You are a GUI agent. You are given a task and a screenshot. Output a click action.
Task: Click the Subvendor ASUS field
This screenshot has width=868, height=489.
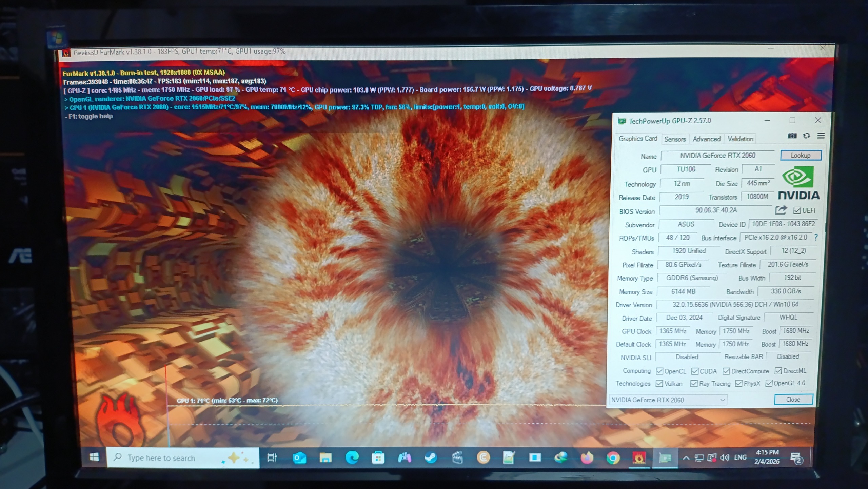(x=686, y=224)
